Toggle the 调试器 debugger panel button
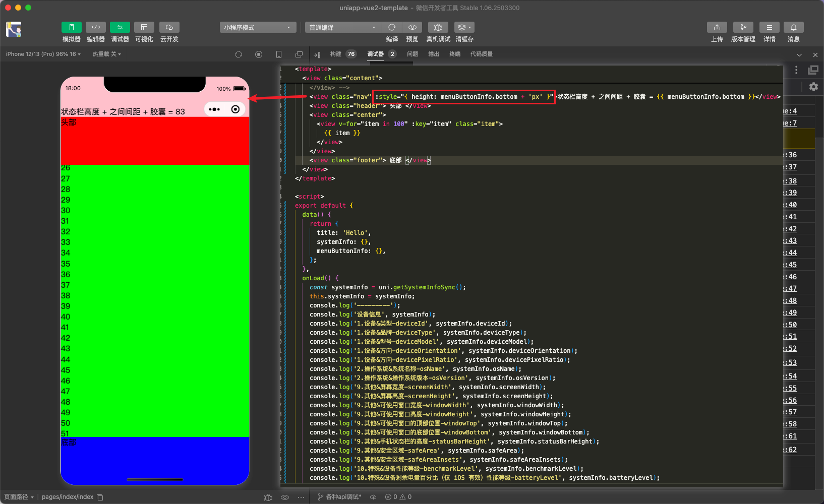 [120, 27]
